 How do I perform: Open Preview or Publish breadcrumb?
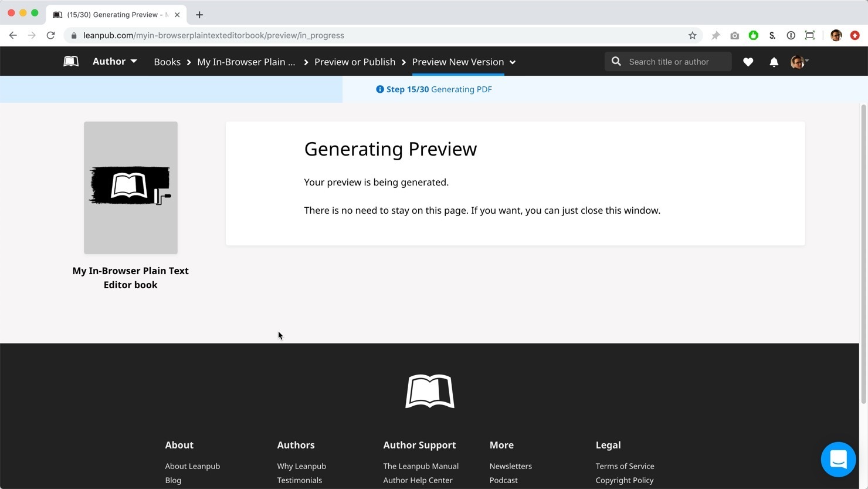click(x=355, y=62)
